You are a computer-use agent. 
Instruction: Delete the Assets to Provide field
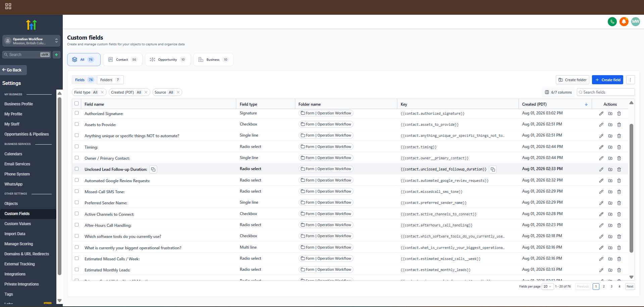coord(619,125)
